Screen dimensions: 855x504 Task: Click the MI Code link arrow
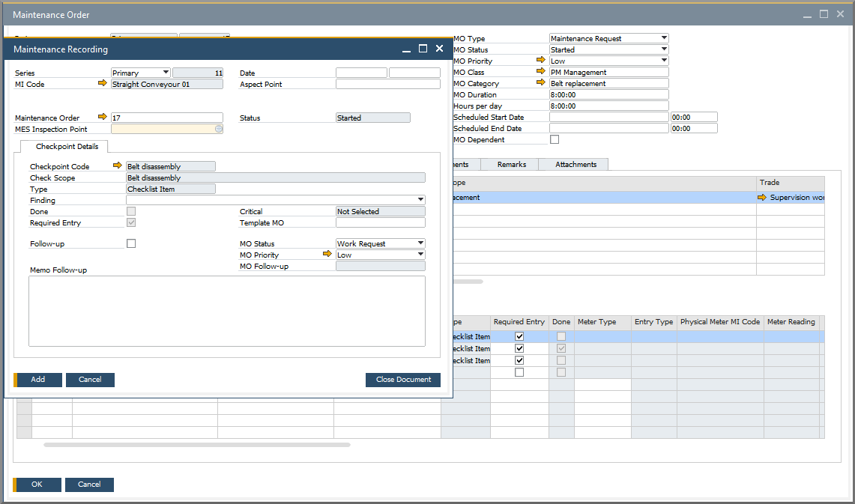tap(103, 84)
